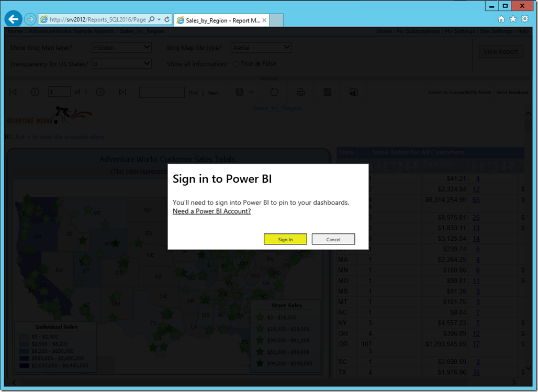The image size is (538, 392).
Task: Click report vertical scrollbar down arrow
Action: click(x=529, y=368)
